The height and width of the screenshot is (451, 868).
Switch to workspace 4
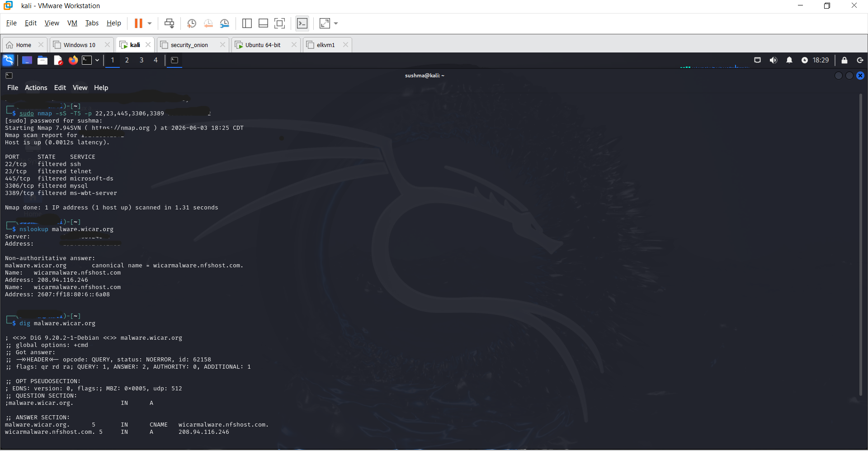tap(156, 60)
